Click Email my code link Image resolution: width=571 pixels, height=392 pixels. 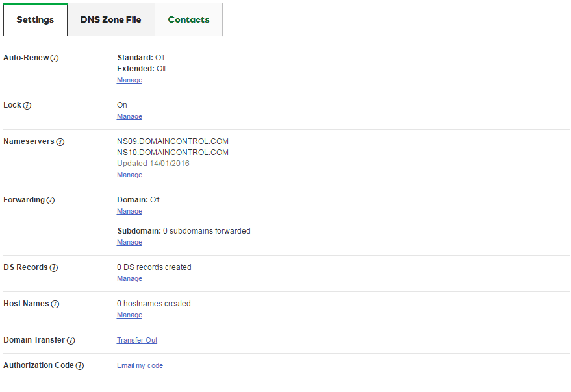click(x=140, y=366)
